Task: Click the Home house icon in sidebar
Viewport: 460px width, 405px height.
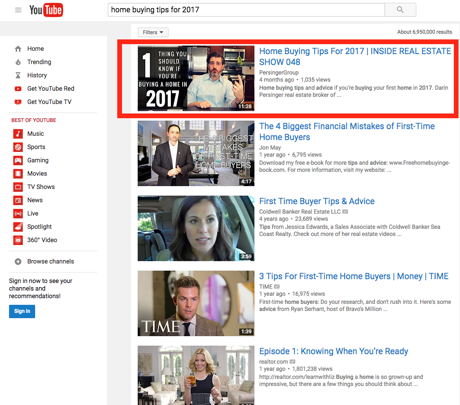Action: (18, 49)
